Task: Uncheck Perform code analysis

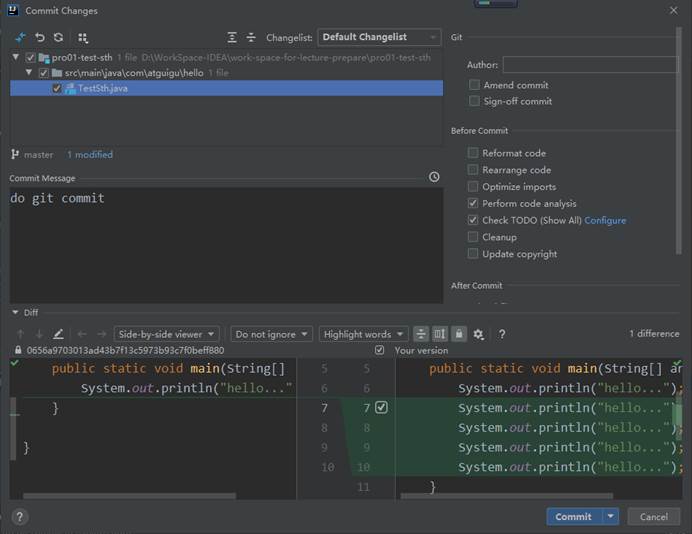Action: coord(474,203)
